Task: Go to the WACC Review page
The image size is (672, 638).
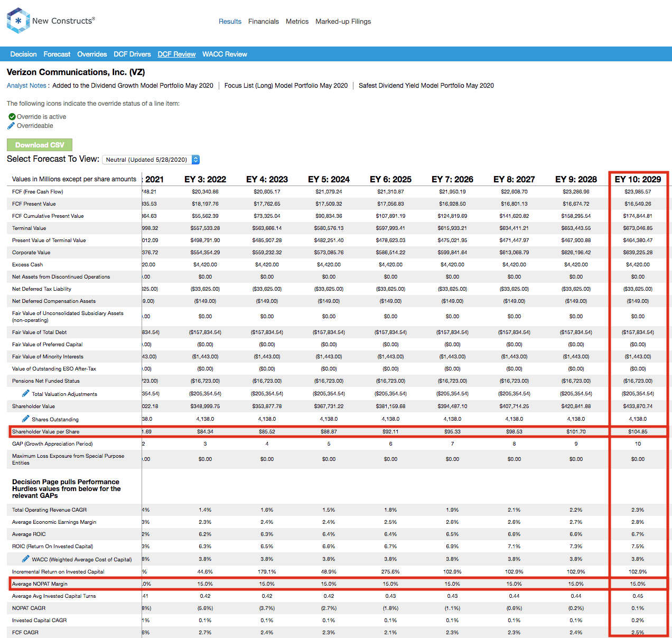Action: tap(225, 54)
